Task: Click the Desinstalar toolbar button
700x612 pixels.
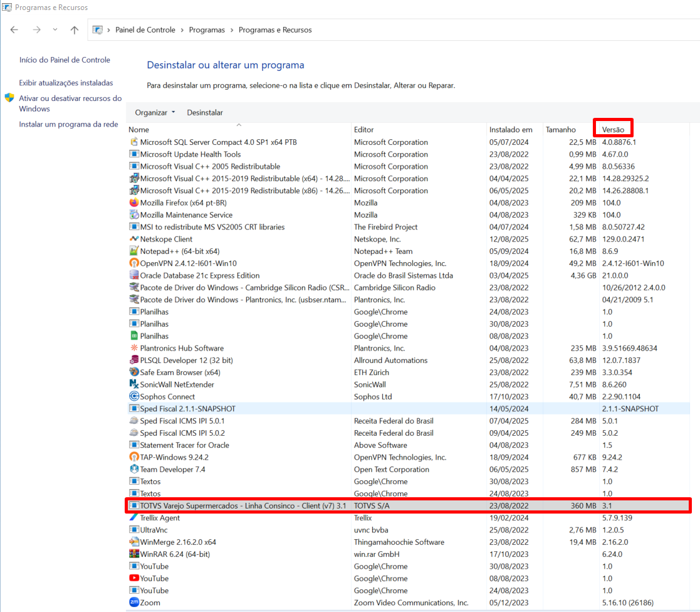Action: click(205, 113)
